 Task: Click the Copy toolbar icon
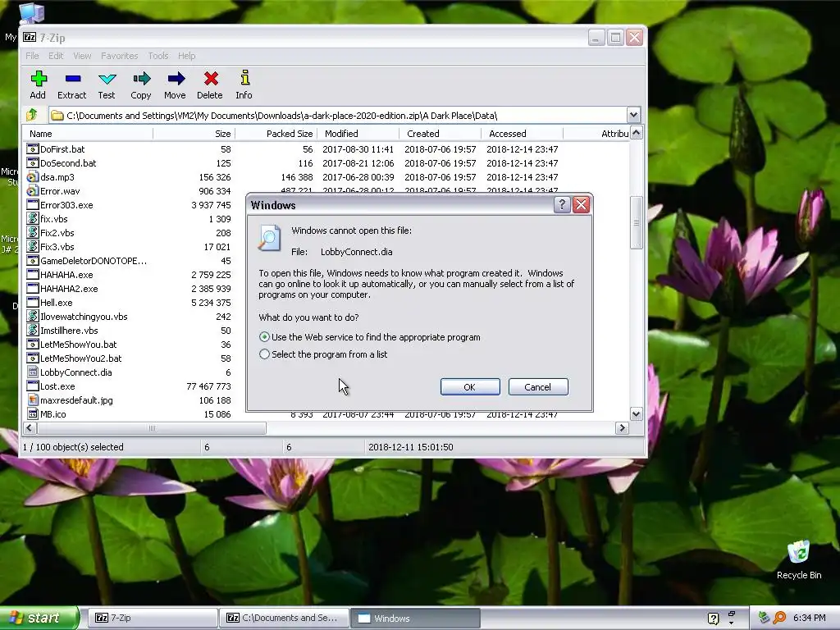[141, 80]
